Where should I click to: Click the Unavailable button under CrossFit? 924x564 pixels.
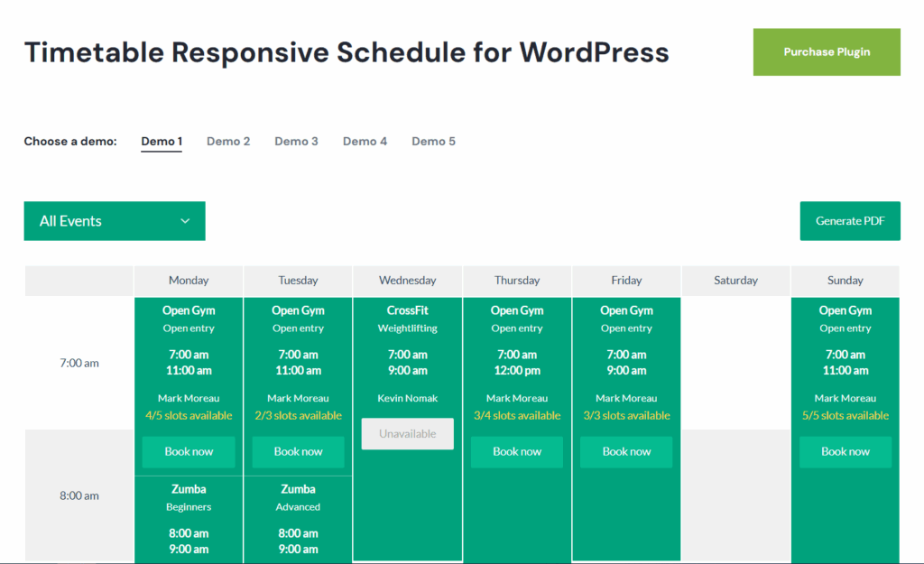point(407,433)
